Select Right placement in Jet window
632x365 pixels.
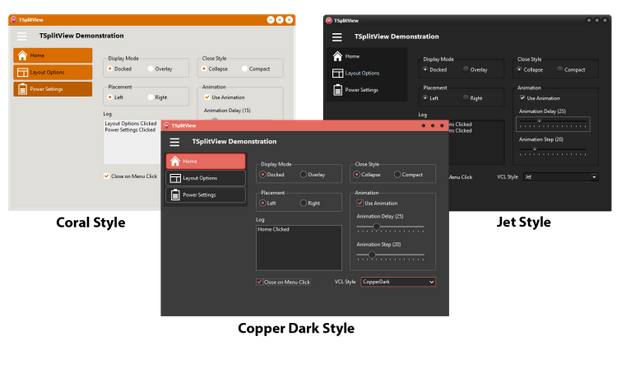(x=472, y=98)
